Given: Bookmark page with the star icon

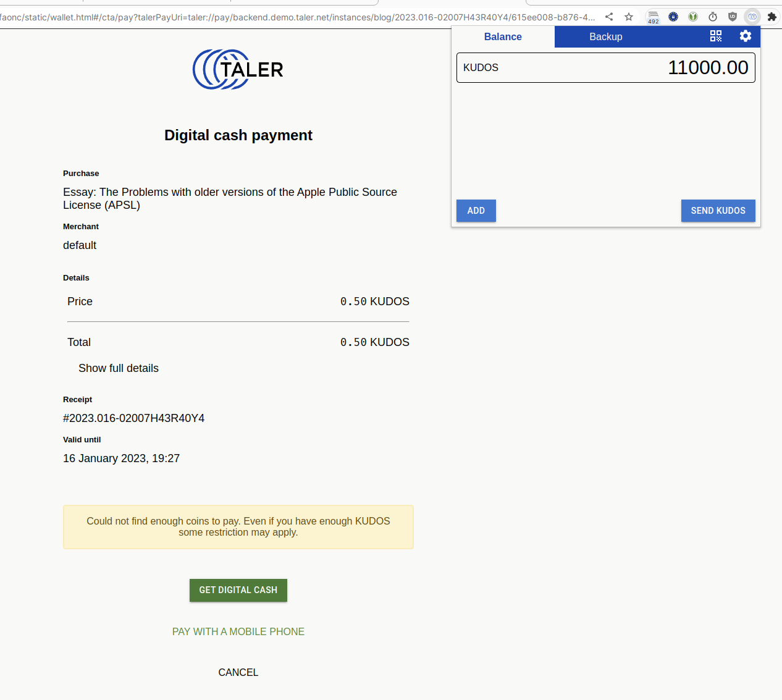Looking at the screenshot, I should (x=629, y=17).
